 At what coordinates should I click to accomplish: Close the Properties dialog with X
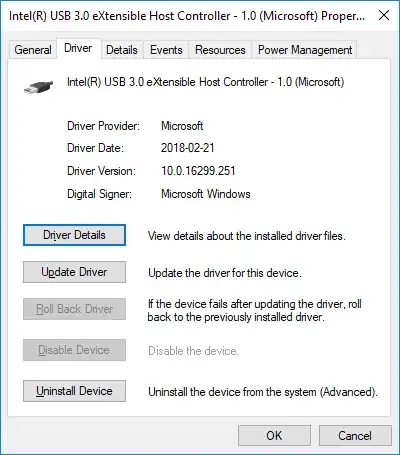(x=384, y=15)
